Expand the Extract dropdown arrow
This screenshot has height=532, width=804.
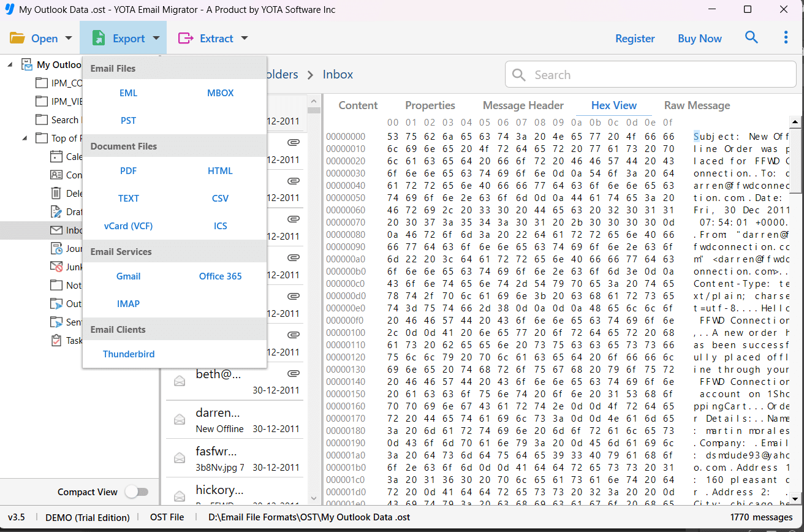pos(245,38)
